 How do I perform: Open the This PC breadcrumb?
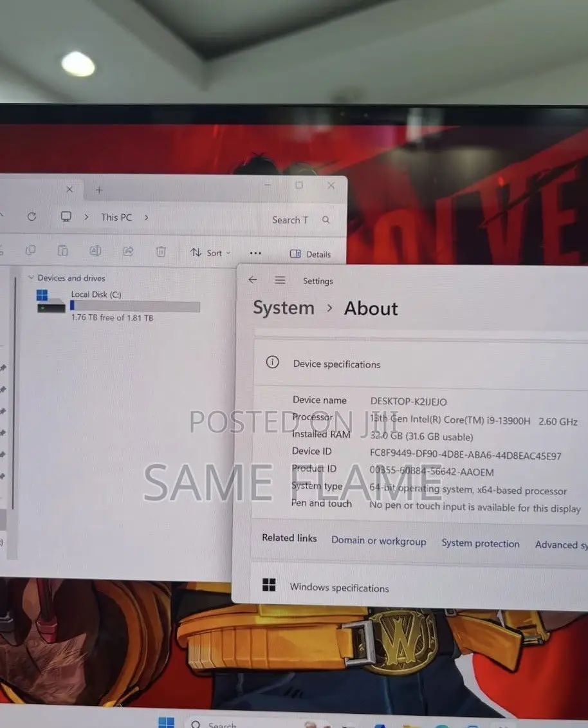coord(116,218)
